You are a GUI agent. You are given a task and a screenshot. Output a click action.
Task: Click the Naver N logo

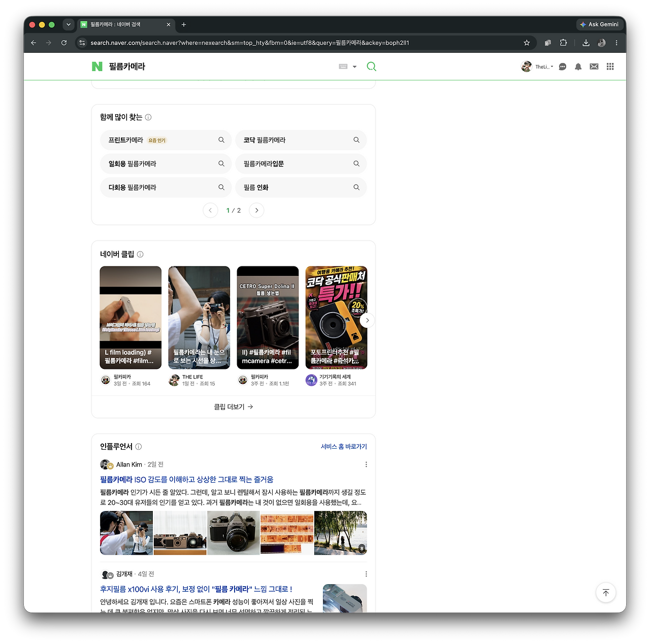97,66
